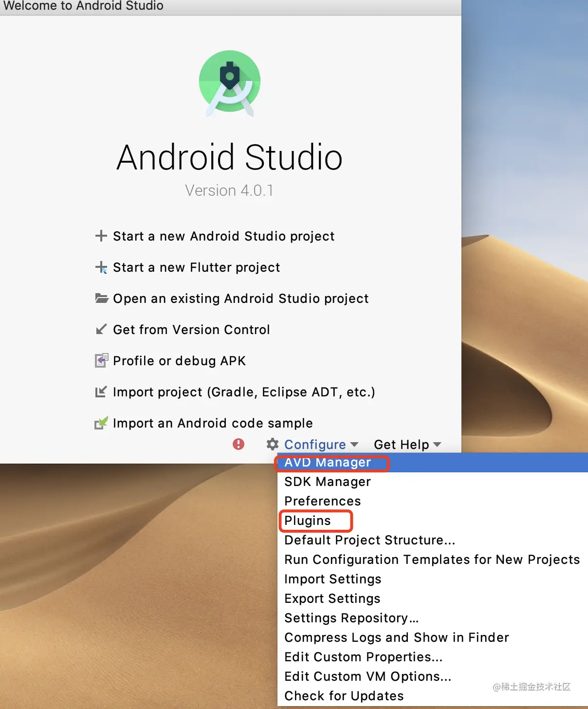Select Run Configuration Templates for New Projects
588x709 pixels.
[x=432, y=560]
